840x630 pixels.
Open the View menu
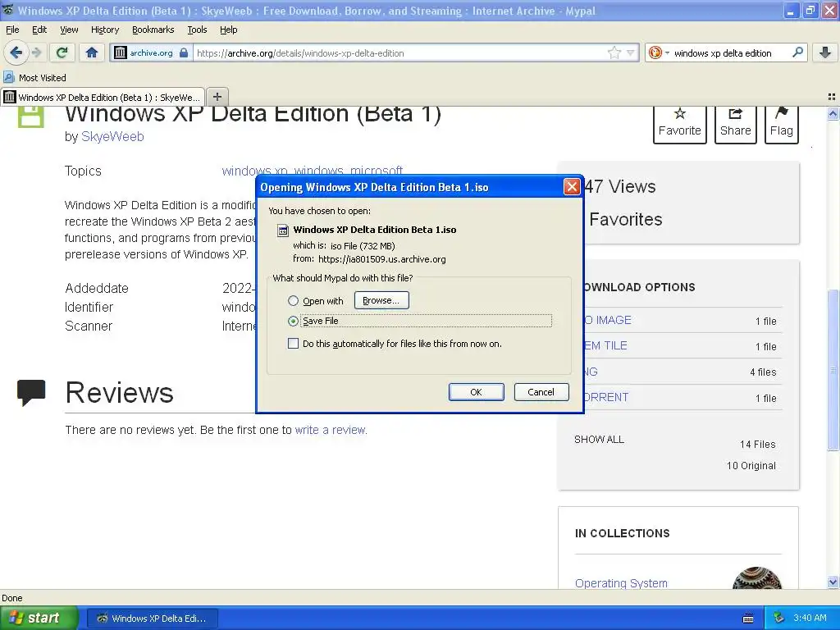(69, 30)
